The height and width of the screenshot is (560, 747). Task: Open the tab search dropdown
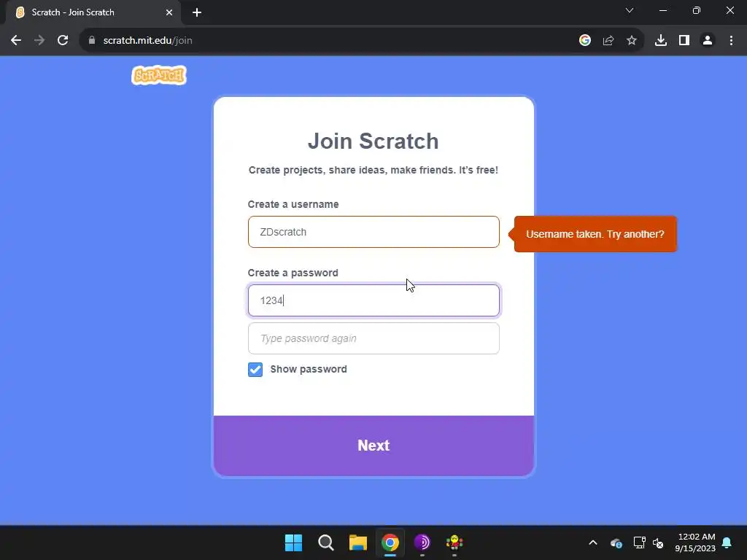point(630,10)
